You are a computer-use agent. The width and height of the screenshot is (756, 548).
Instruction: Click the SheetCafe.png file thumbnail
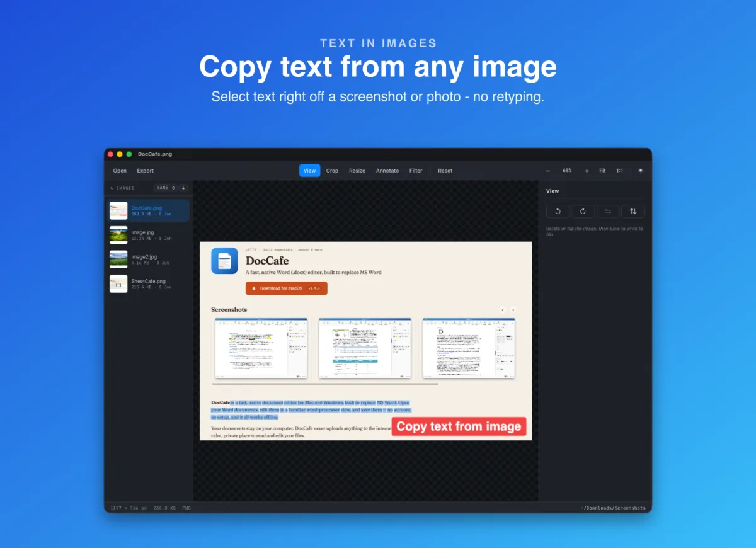click(x=118, y=284)
